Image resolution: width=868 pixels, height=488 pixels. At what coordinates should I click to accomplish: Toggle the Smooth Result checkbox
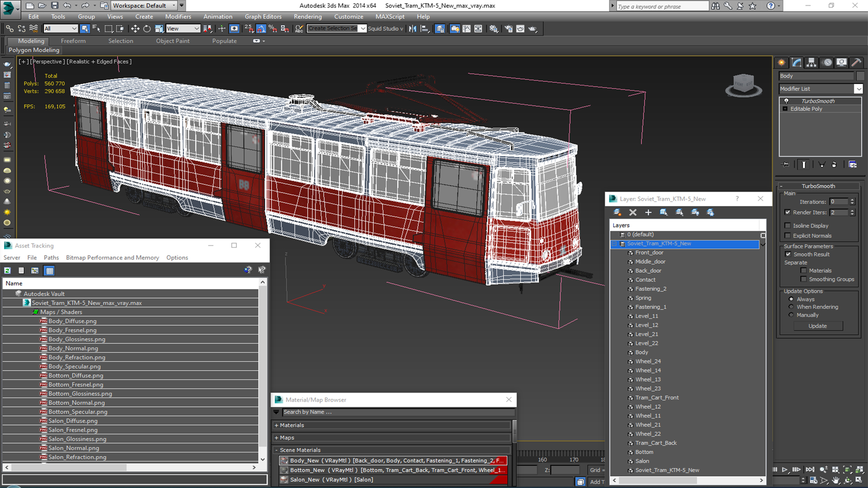pos(788,254)
